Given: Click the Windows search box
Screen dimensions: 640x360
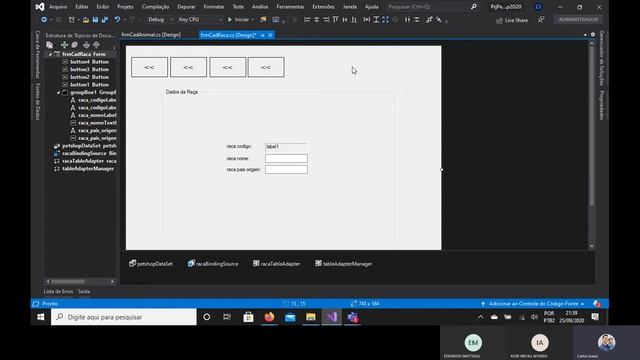Looking at the screenshot, I should (x=124, y=317).
